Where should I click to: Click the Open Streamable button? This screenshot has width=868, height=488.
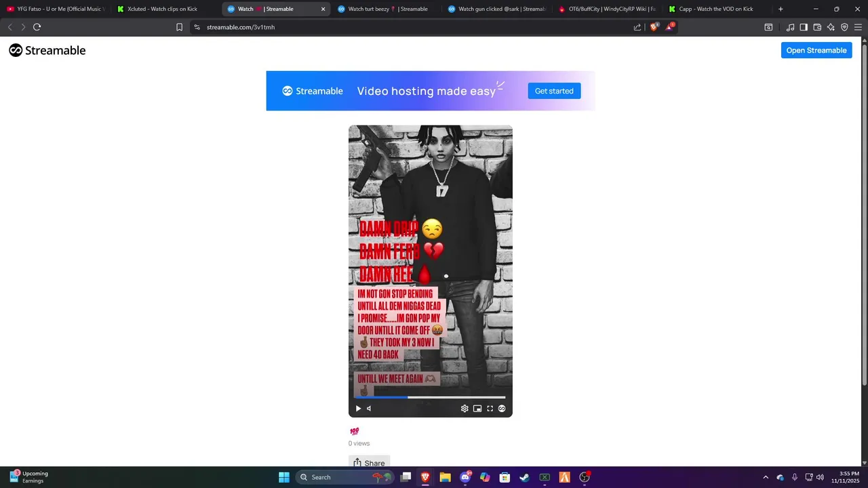pyautogui.click(x=816, y=50)
